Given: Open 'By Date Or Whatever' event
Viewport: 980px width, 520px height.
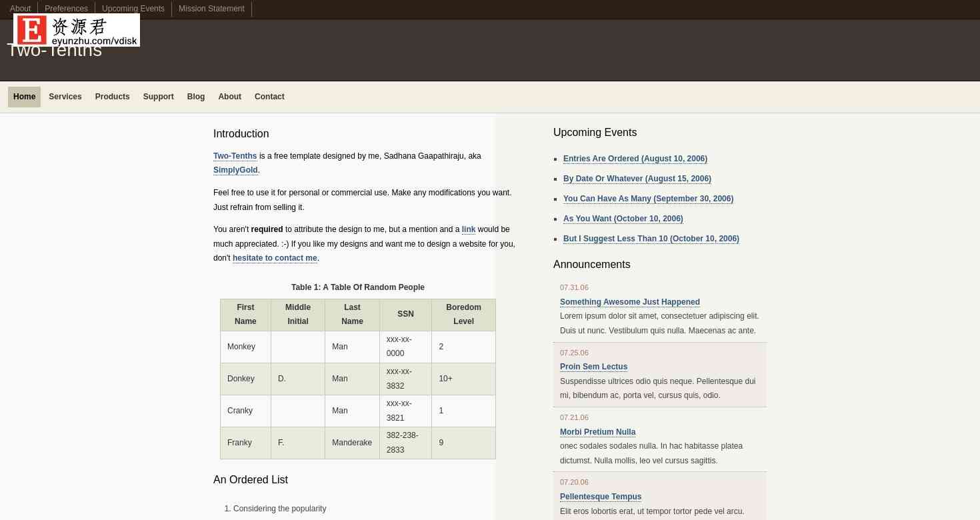Looking at the screenshot, I should pyautogui.click(x=637, y=179).
